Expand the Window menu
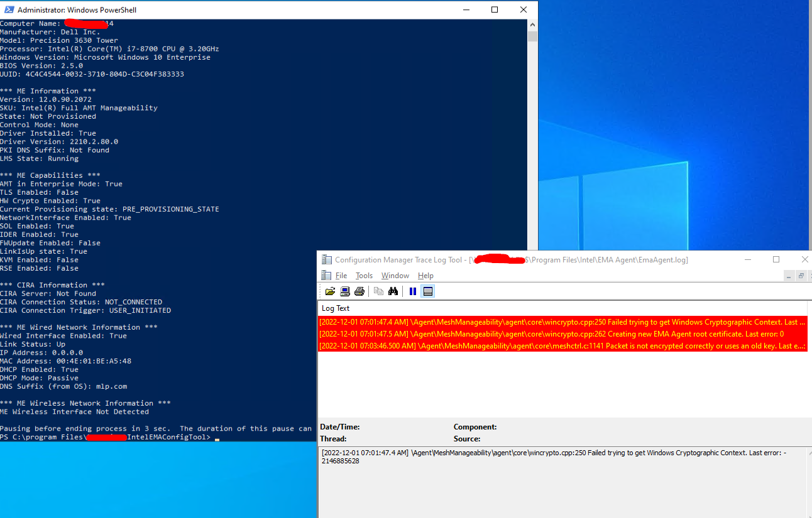 point(395,276)
